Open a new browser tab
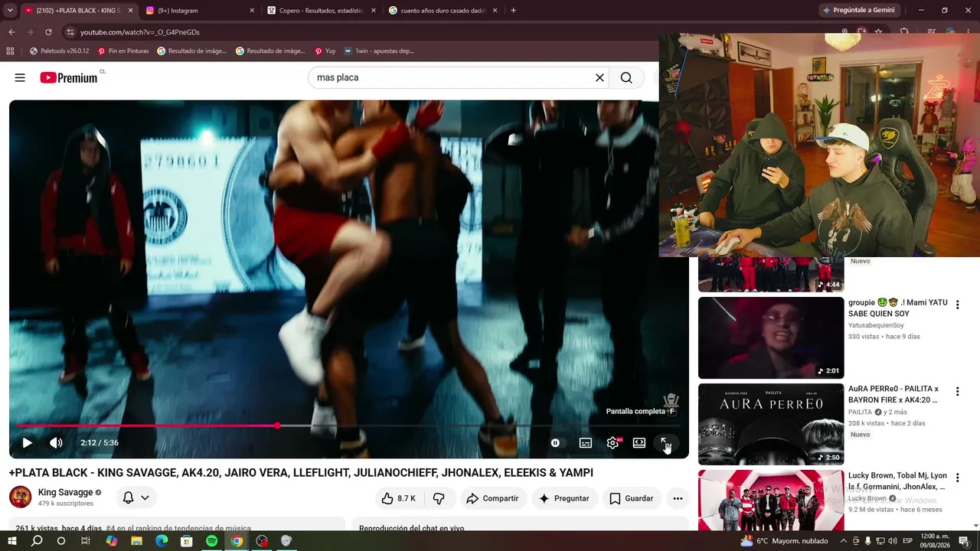 click(513, 11)
